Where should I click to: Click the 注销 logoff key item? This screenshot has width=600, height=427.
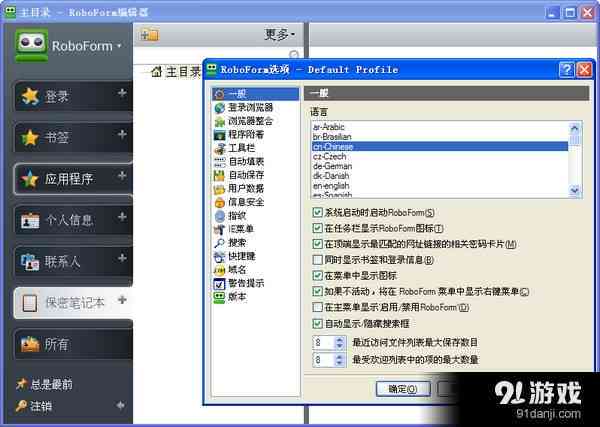pyautogui.click(x=34, y=406)
